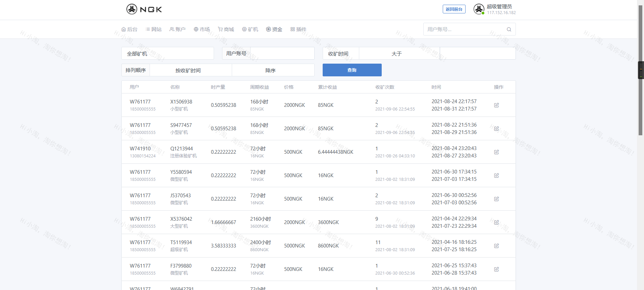Screen dimensions: 644x290
Task: Edit miner X1506938 row icon
Action: pyautogui.click(x=496, y=105)
